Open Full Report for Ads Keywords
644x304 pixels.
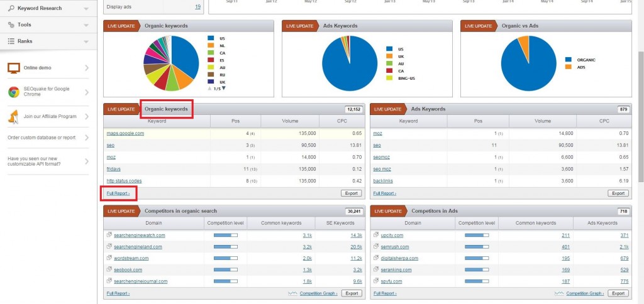[385, 193]
